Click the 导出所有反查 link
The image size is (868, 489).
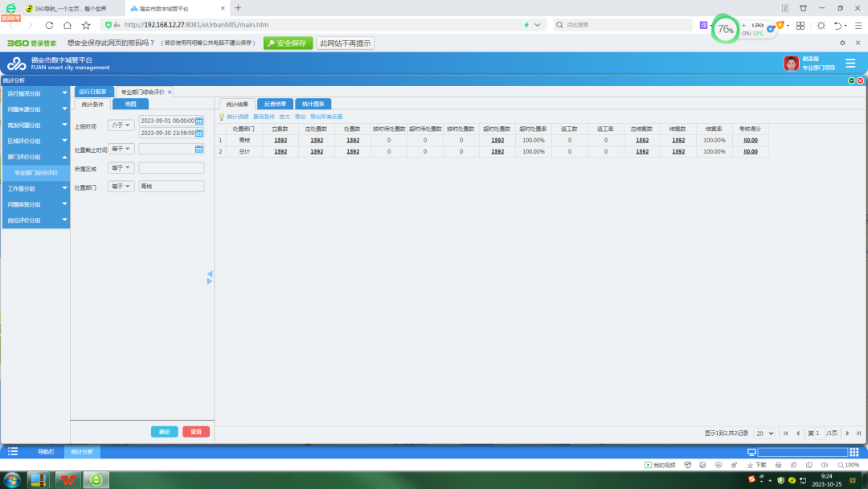click(x=326, y=117)
